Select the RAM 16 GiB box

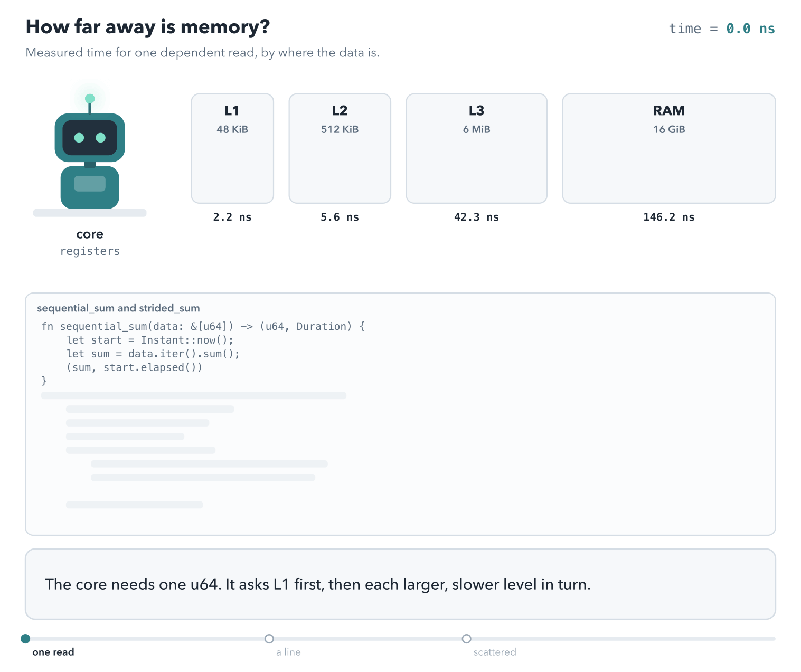click(x=669, y=148)
